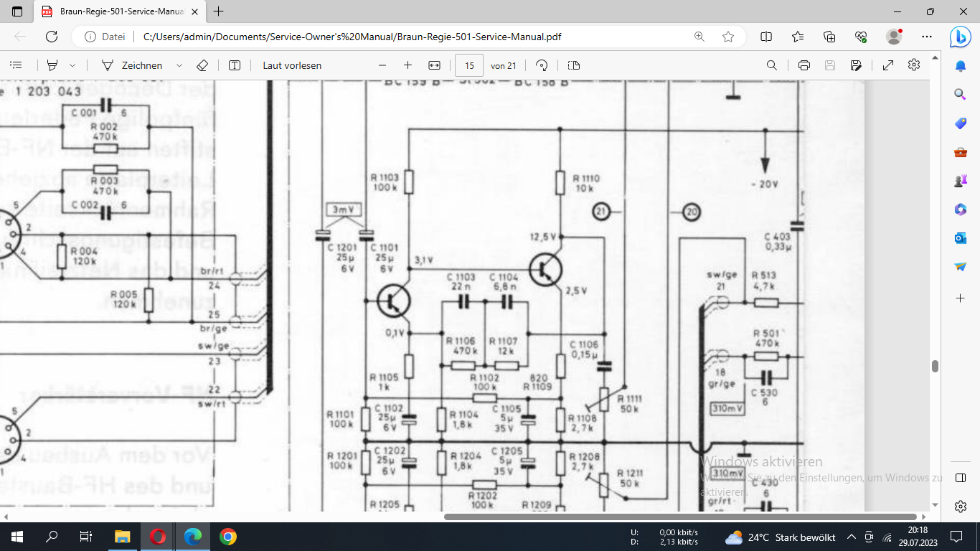980x551 pixels.
Task: Click the horizontal PDF scrollbar thumb
Action: (680, 517)
